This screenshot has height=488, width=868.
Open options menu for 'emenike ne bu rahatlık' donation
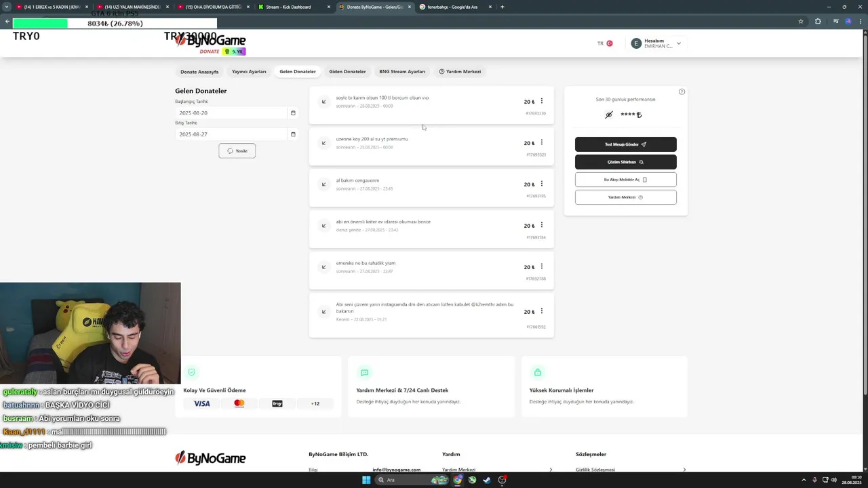(541, 266)
